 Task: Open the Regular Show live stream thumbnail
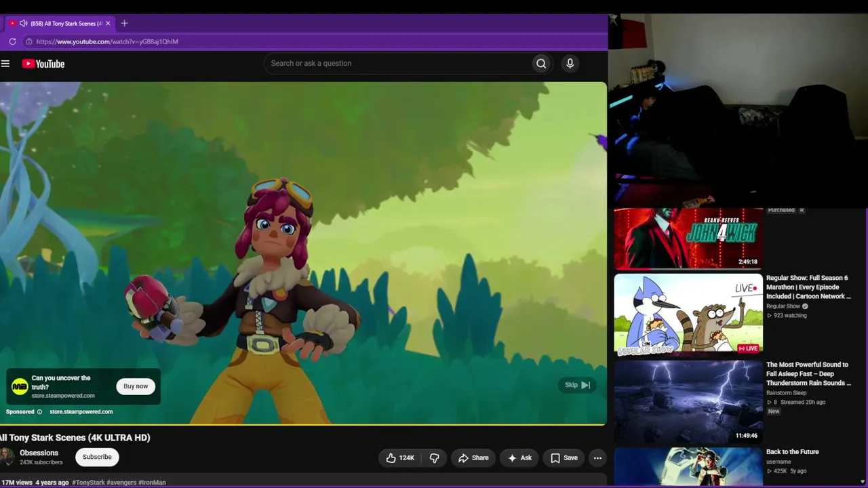(688, 314)
